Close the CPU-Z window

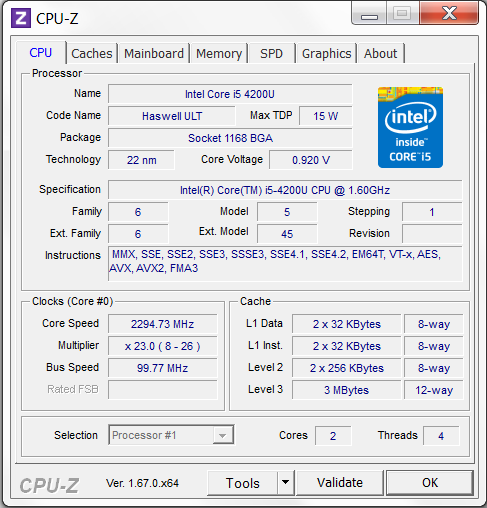click(x=449, y=13)
